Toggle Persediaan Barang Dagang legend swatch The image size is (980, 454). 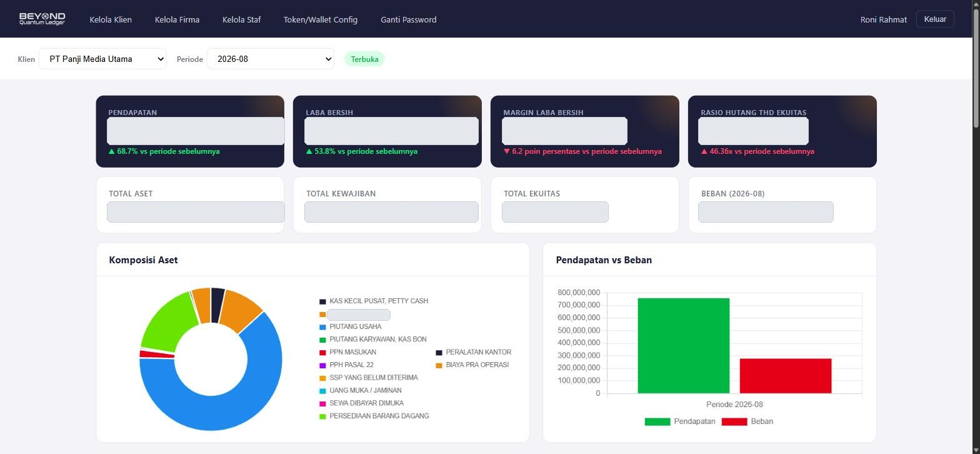tap(322, 416)
